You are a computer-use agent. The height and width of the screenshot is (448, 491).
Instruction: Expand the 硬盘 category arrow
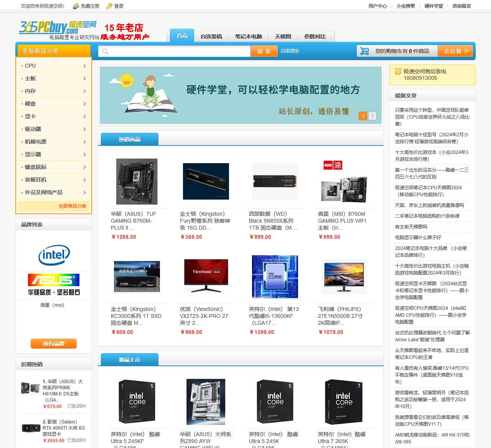click(84, 104)
